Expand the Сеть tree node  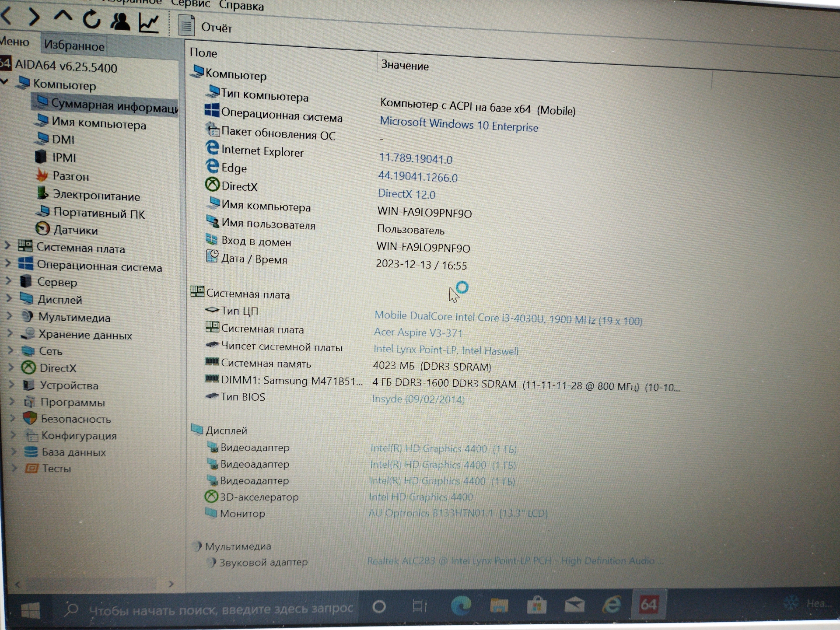click(10, 350)
